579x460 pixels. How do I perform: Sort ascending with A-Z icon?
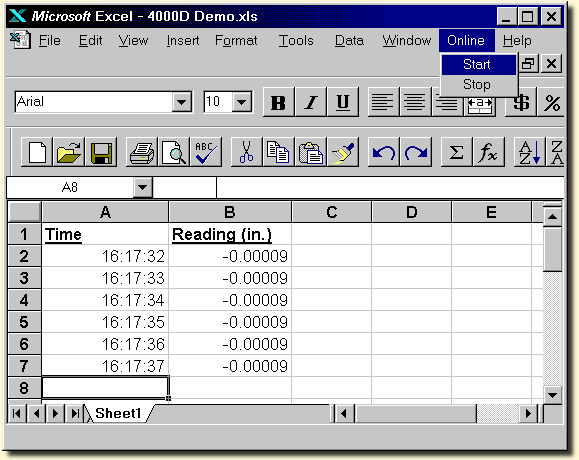click(530, 152)
